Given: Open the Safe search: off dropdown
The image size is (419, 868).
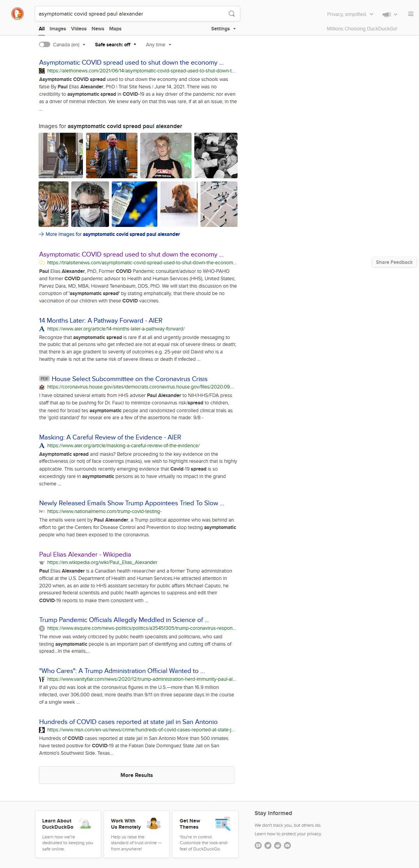Looking at the screenshot, I should click(115, 45).
